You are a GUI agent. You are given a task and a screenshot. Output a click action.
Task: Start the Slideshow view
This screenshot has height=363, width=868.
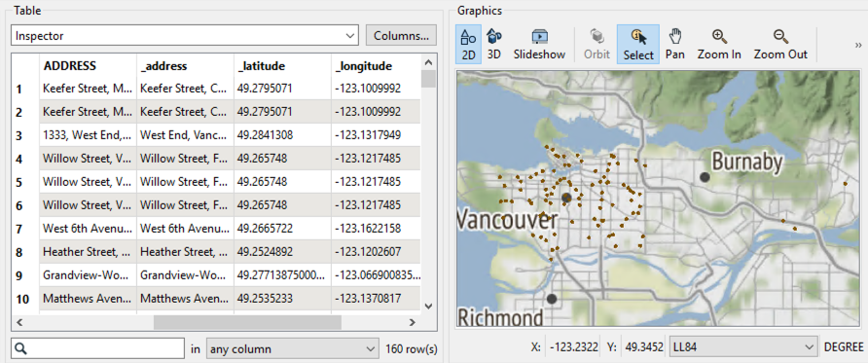pos(539,44)
